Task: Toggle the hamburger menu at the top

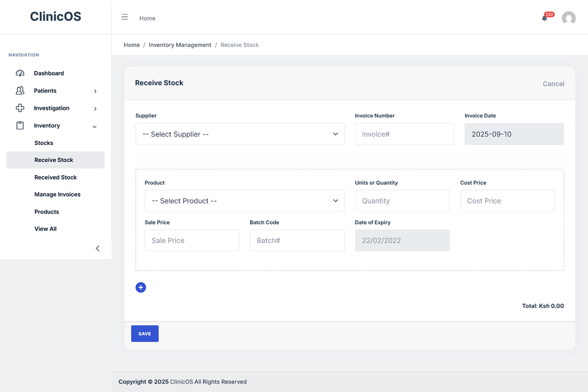Action: 124,17
